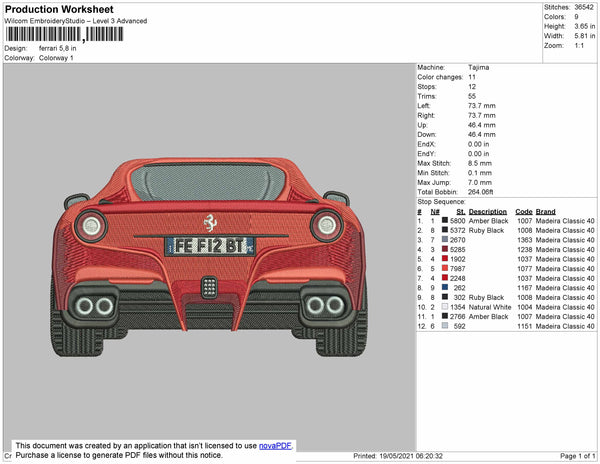This screenshot has width=600, height=464.
Task: Select the swatch in stop 2 row (5372)
Action: (445, 230)
